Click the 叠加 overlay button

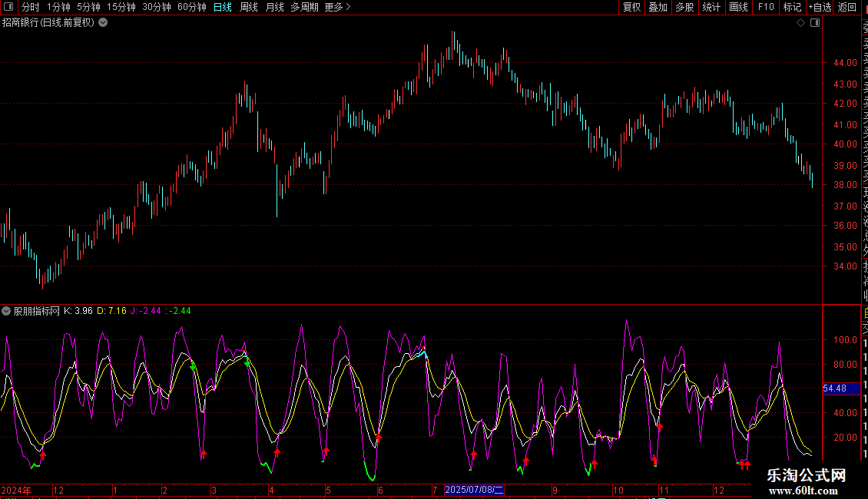click(658, 7)
